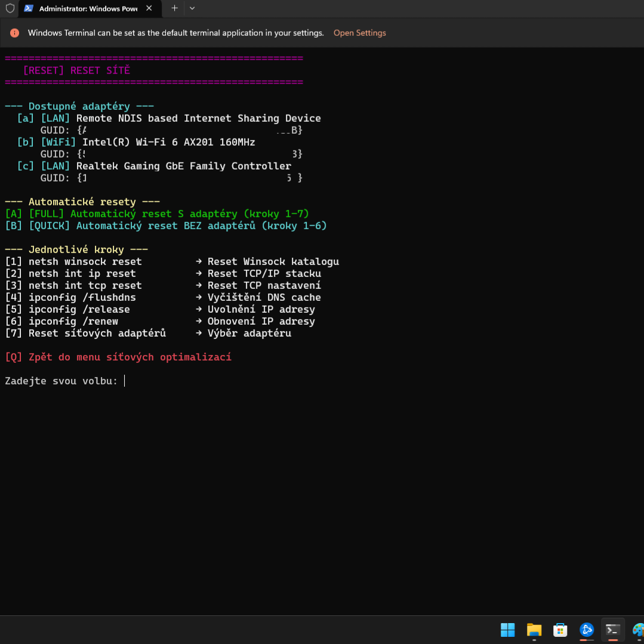The height and width of the screenshot is (644, 644).
Task: Click the red Q back-to-menu line
Action: point(118,357)
